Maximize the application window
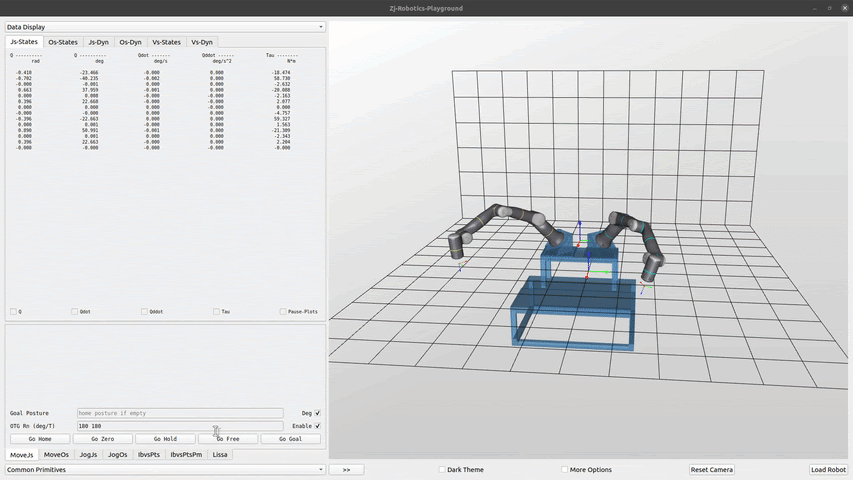The height and width of the screenshot is (480, 853). tap(828, 8)
